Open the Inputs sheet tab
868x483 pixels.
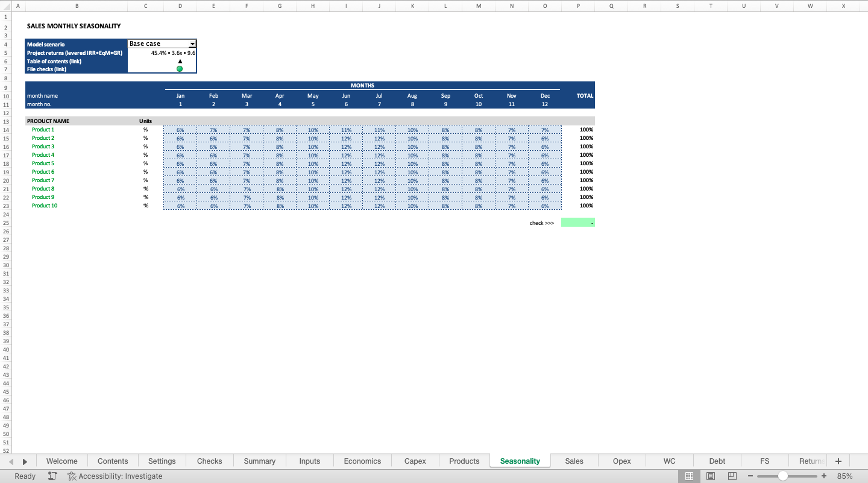310,461
